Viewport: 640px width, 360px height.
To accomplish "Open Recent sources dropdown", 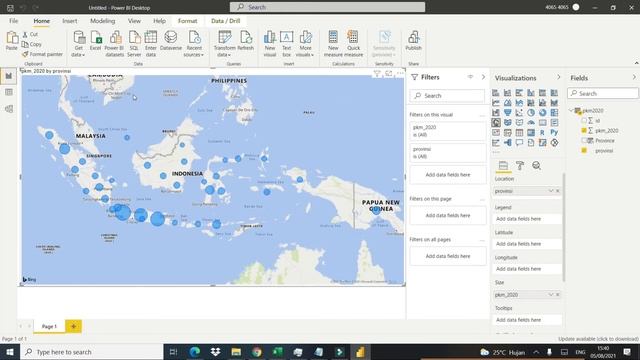I will [193, 43].
